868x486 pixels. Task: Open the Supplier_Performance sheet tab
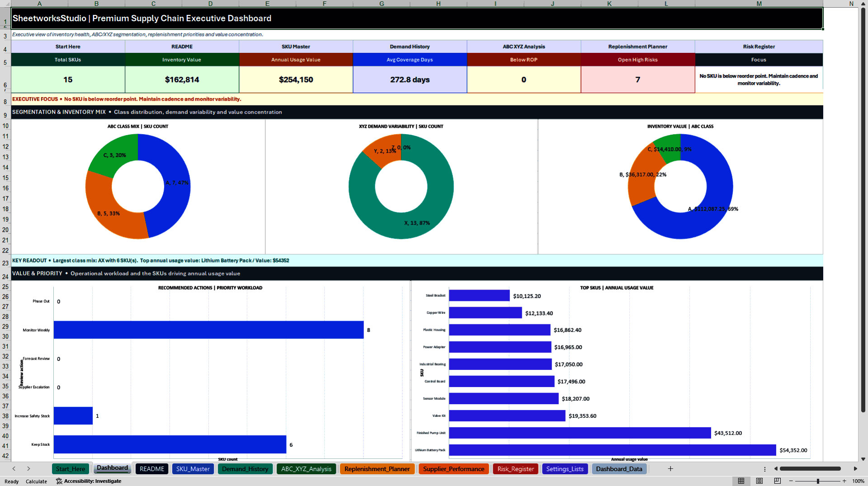(453, 469)
